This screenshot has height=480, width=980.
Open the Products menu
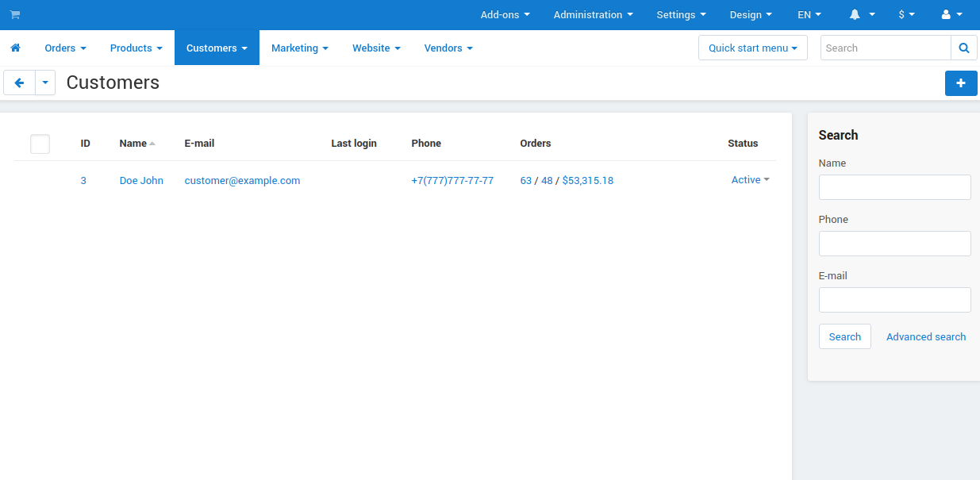136,48
